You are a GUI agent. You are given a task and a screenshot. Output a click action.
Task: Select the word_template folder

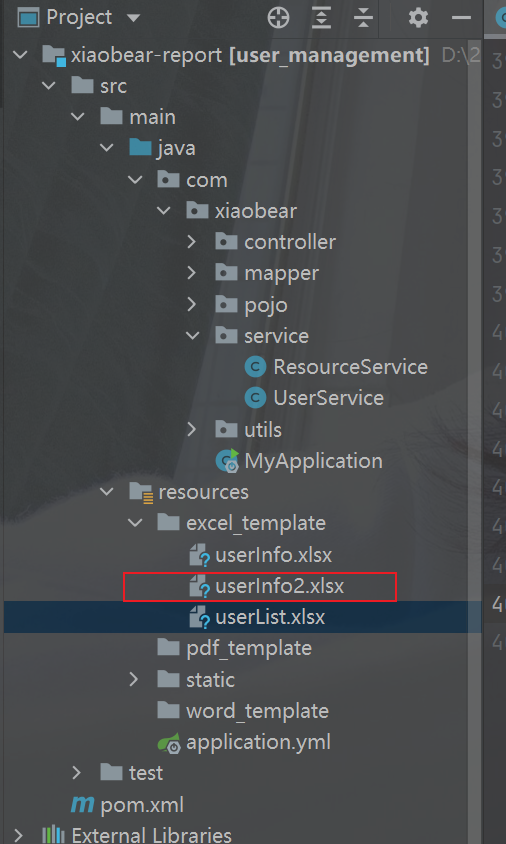coord(243,711)
